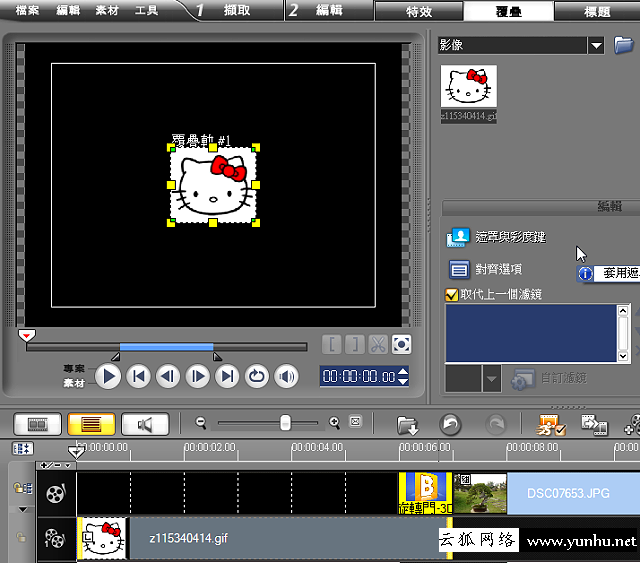Viewport: 640px width, 563px height.
Task: Collapse tracks with the down arrow
Action: click(x=23, y=510)
